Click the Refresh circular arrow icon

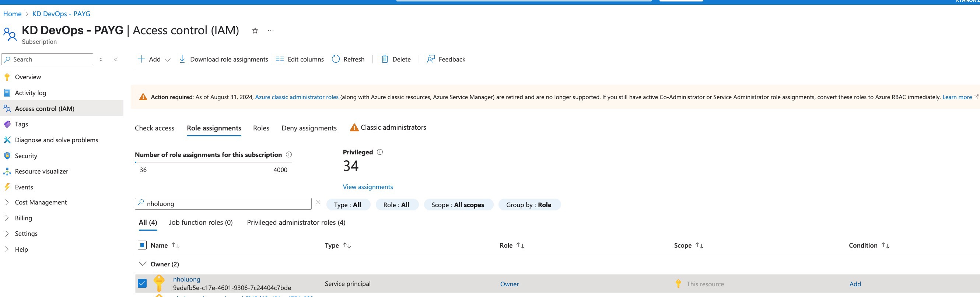click(x=336, y=59)
